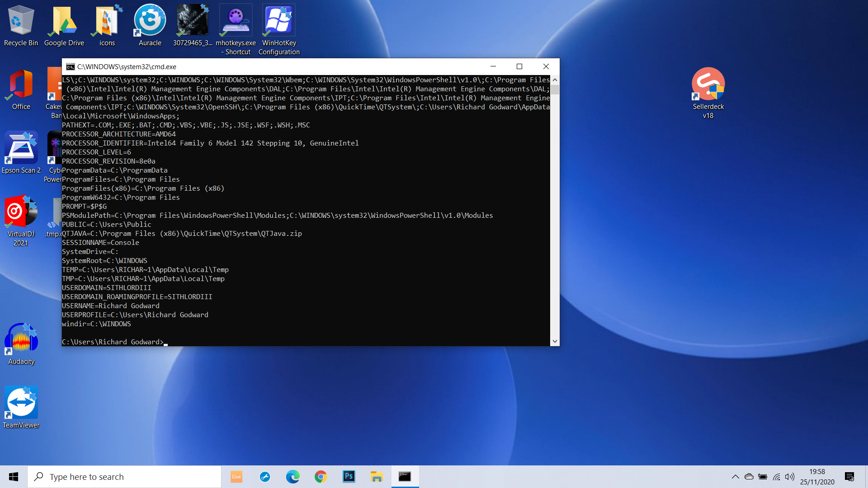Select the Sellerdeck v18 desktop icon
Image resolution: width=868 pixels, height=488 pixels.
[708, 93]
